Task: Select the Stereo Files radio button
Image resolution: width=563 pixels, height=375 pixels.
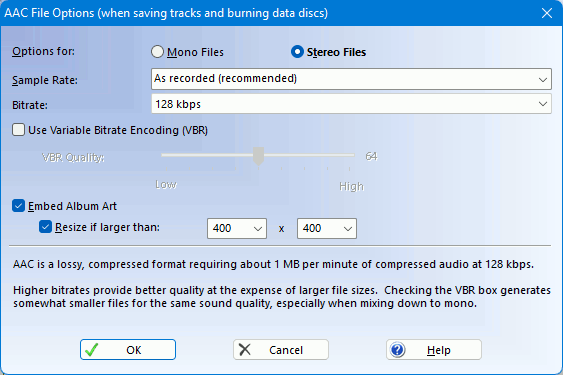Action: 297,52
